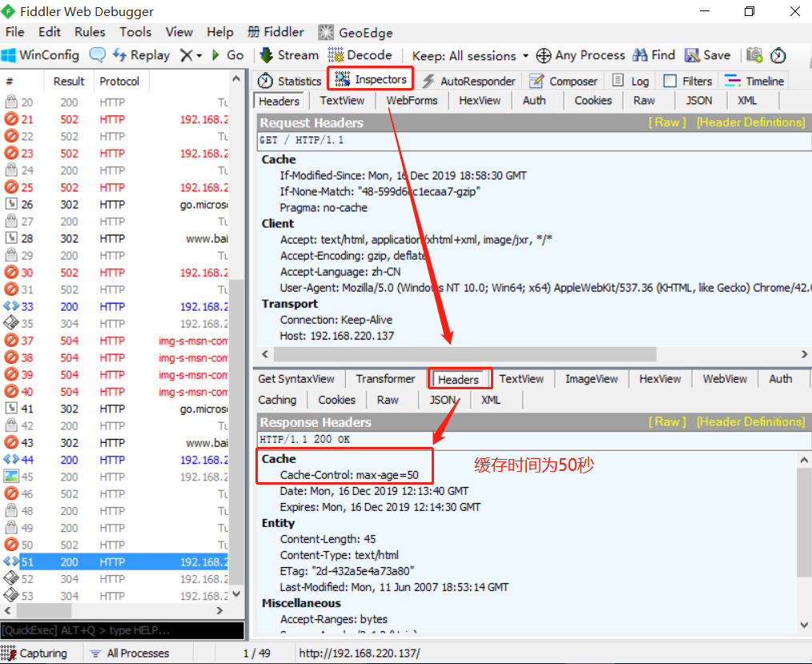
Task: Toggle Capturing in the status bar
Action: coord(34,653)
